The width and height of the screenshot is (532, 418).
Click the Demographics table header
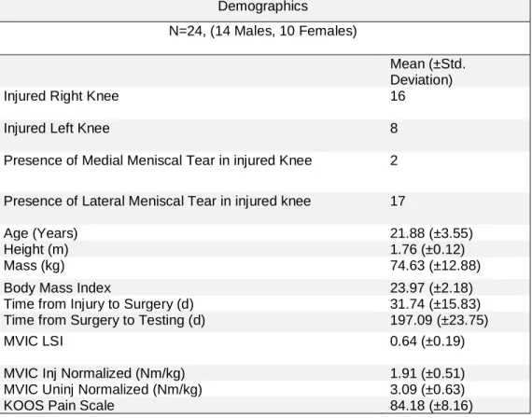coord(263,7)
